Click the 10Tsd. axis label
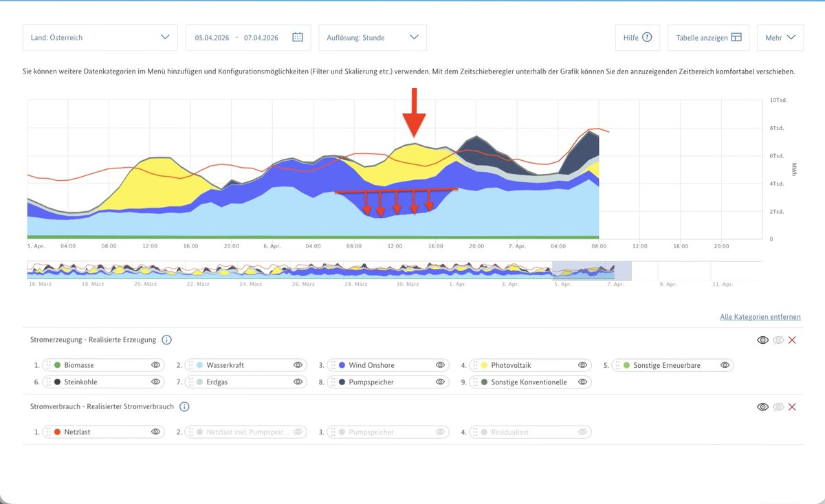 (x=778, y=100)
